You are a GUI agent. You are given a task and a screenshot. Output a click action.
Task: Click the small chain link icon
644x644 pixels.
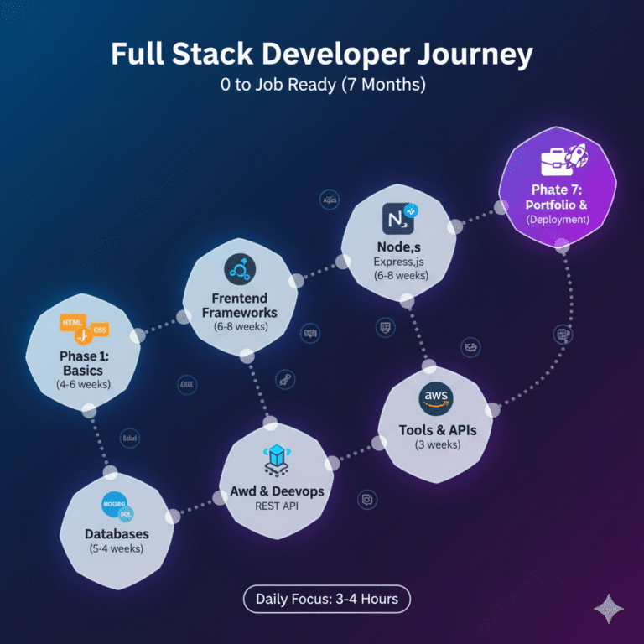[x=284, y=381]
